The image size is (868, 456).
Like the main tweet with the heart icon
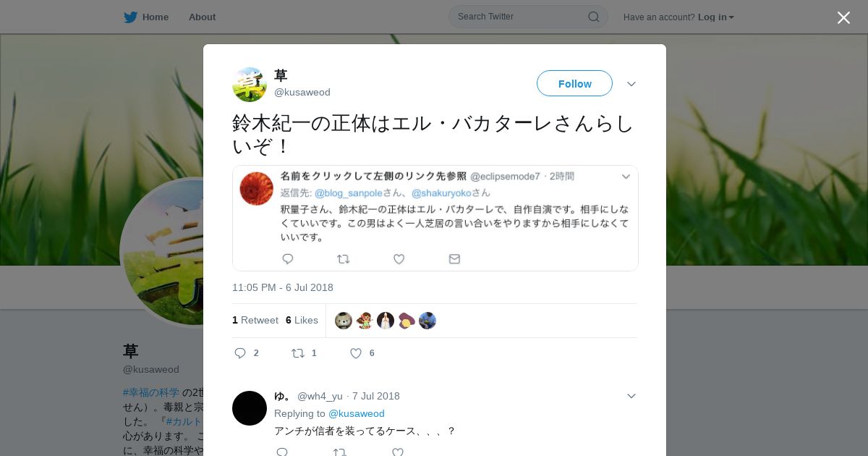point(356,353)
